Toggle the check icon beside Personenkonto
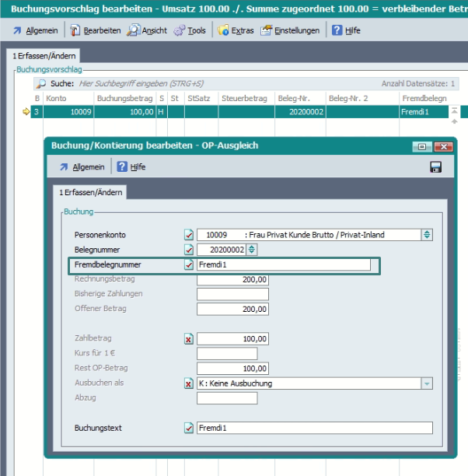468x476 pixels. pyautogui.click(x=188, y=234)
